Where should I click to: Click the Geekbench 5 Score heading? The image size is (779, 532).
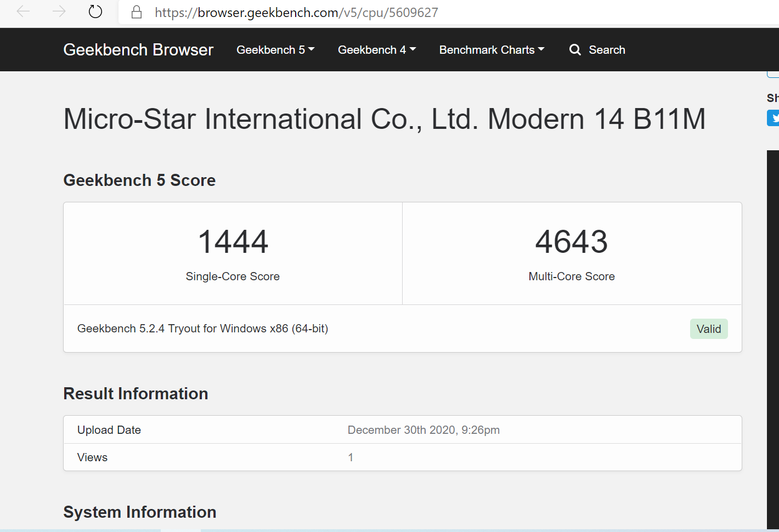(139, 180)
